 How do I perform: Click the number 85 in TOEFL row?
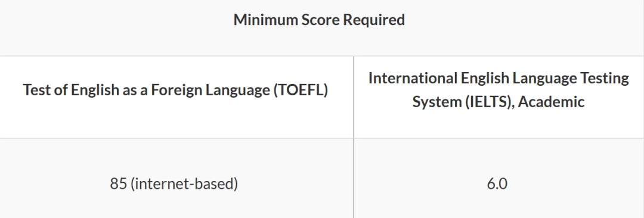click(118, 183)
